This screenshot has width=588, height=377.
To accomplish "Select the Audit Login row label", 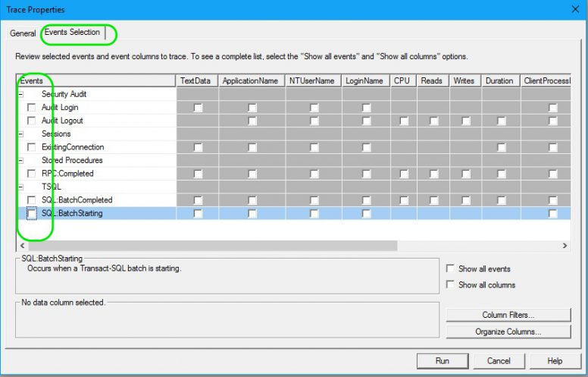I will point(60,108).
